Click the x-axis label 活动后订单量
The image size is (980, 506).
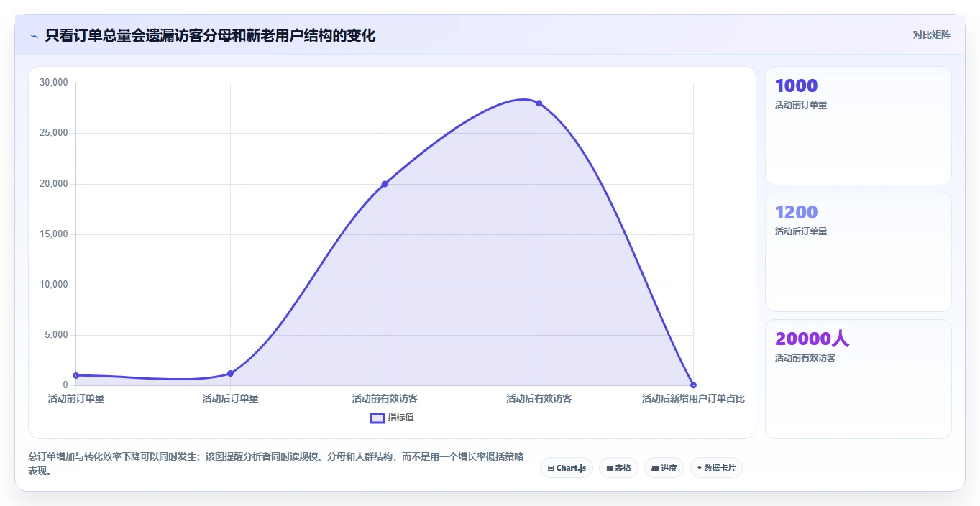click(230, 398)
